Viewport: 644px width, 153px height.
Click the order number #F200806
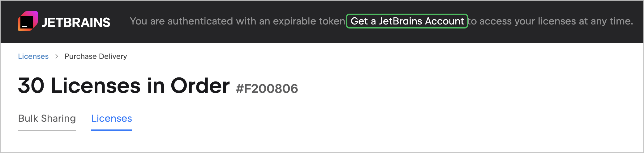[267, 89]
